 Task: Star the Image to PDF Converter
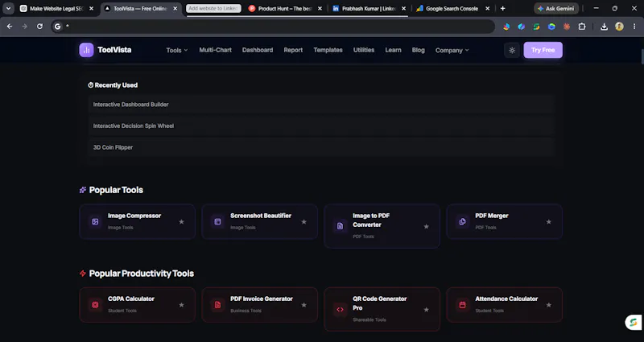coord(427,226)
